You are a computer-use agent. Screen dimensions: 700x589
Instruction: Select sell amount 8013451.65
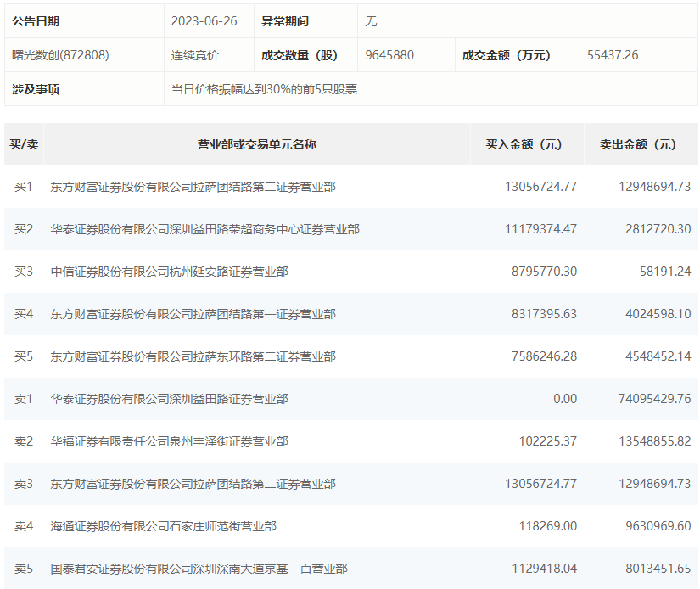658,568
